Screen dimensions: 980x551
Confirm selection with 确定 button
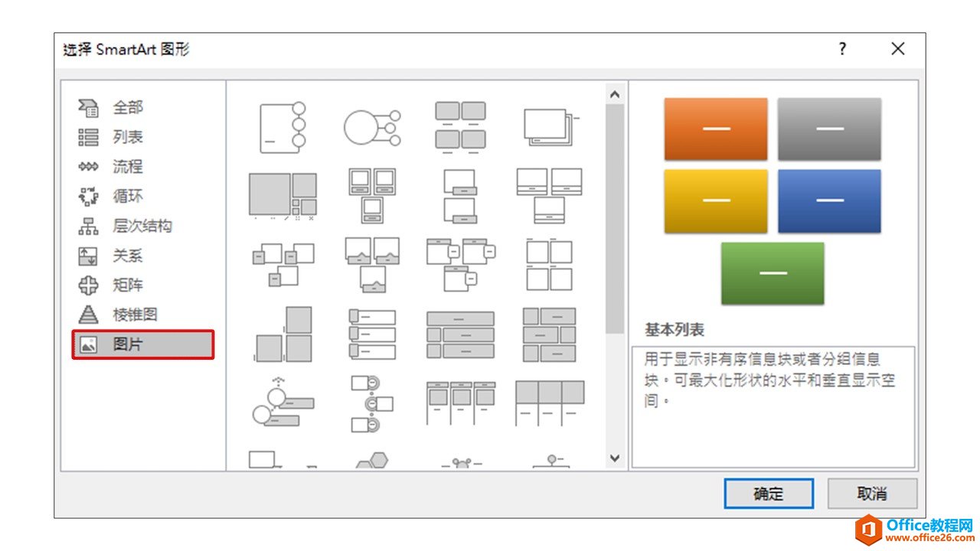click(x=768, y=494)
